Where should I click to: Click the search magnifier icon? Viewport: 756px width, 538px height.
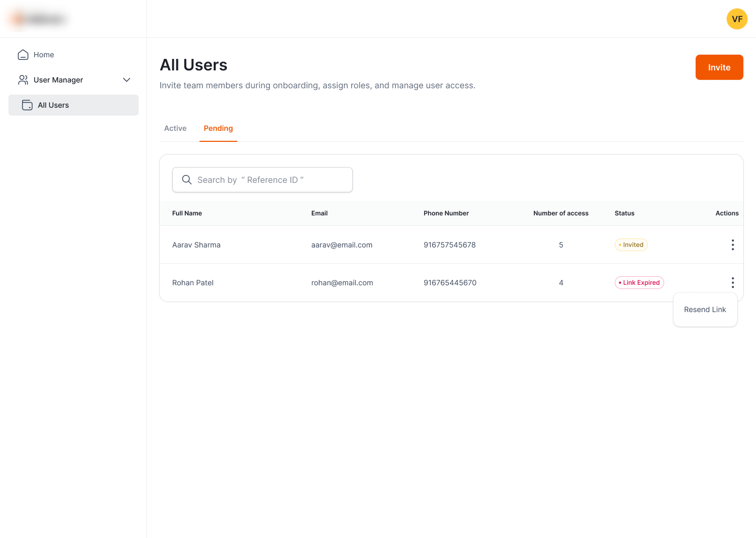[187, 180]
